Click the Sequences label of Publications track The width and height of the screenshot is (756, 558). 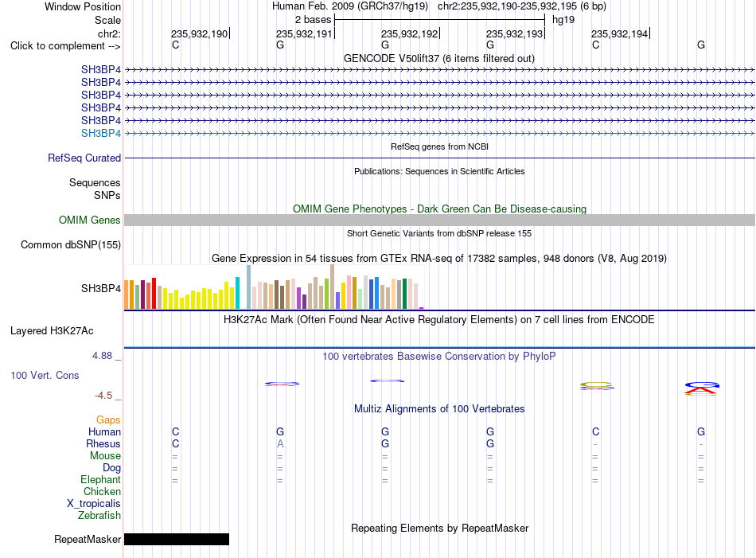pos(95,183)
